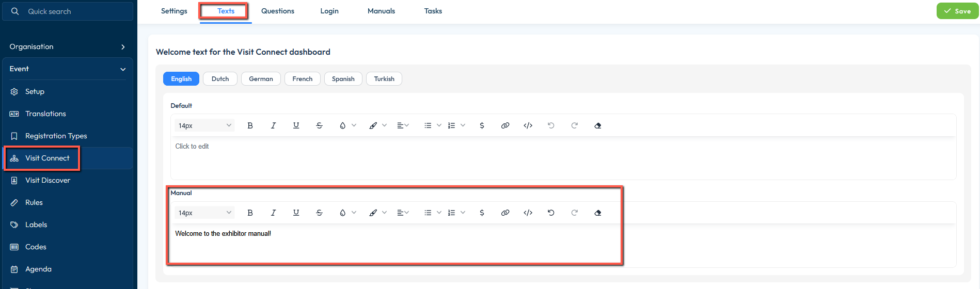Select Spanish language button
Screen dimensions: 980x289
tap(343, 79)
